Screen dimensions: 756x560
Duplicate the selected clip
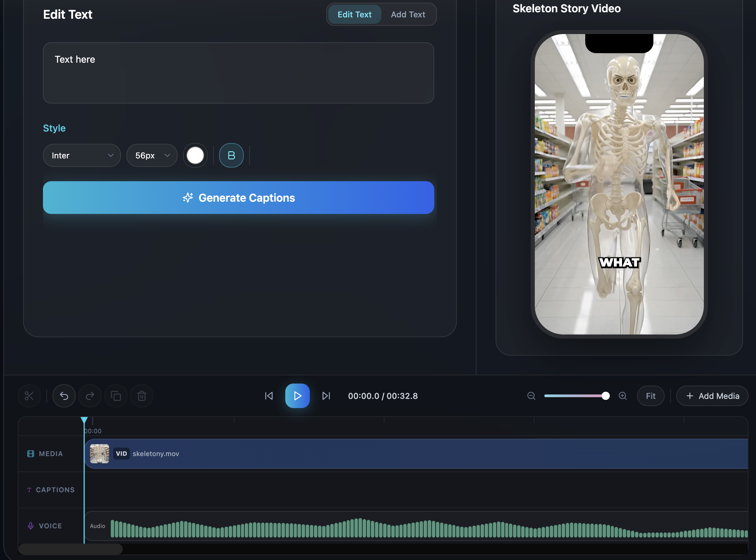click(116, 395)
